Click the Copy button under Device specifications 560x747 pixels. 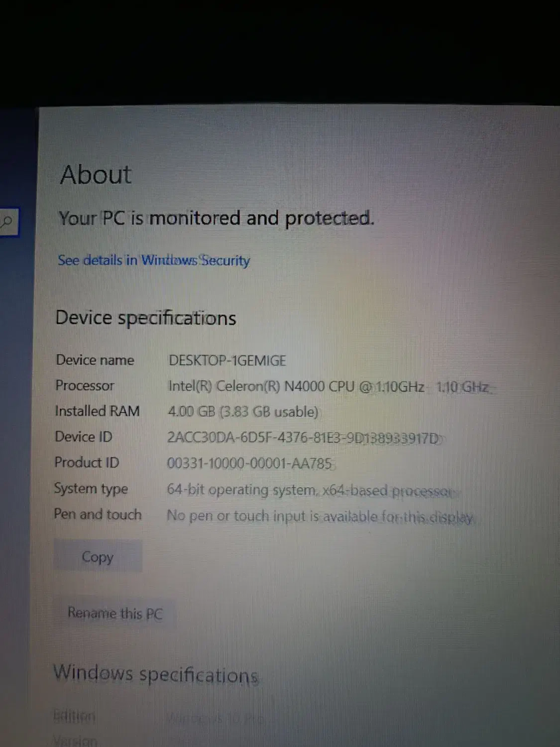point(98,557)
